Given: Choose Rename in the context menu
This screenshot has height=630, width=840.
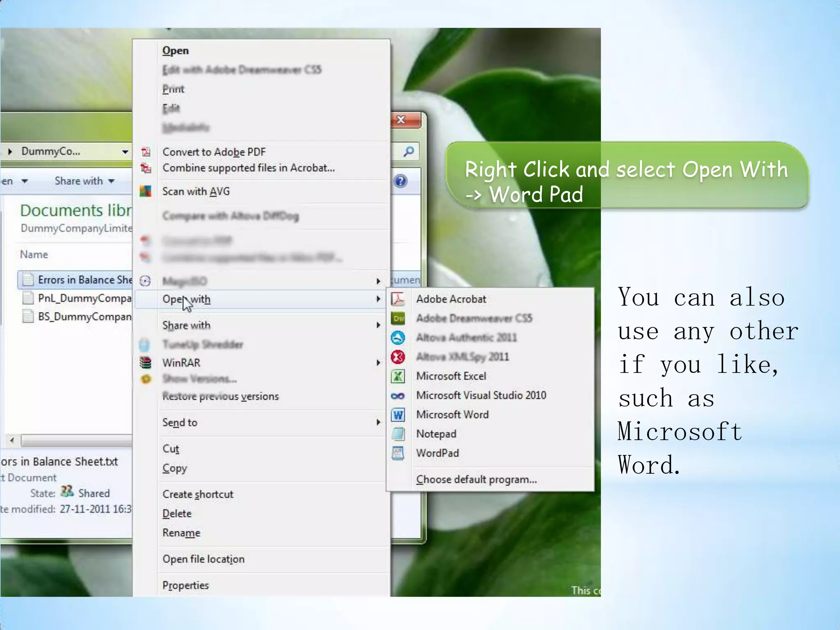Looking at the screenshot, I should pos(182,533).
